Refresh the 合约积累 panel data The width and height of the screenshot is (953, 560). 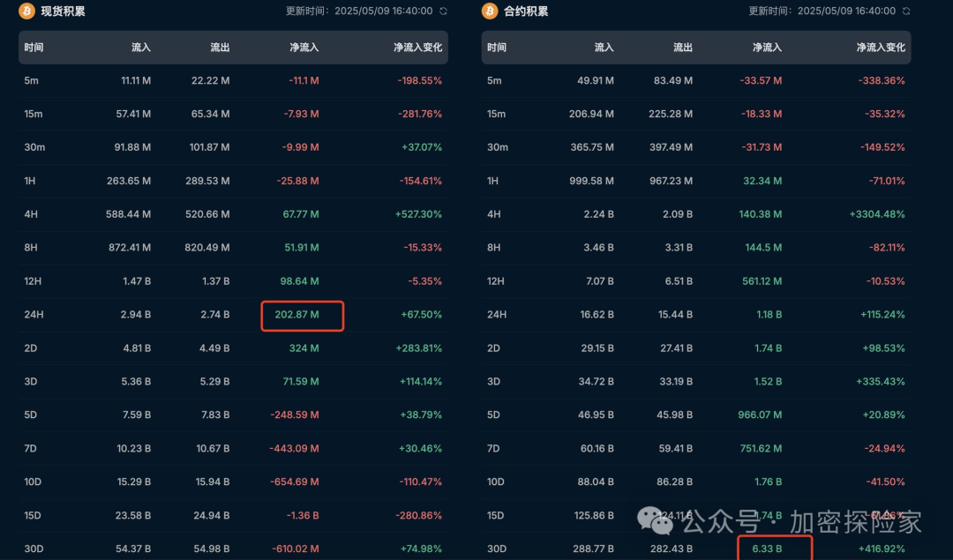tap(906, 11)
